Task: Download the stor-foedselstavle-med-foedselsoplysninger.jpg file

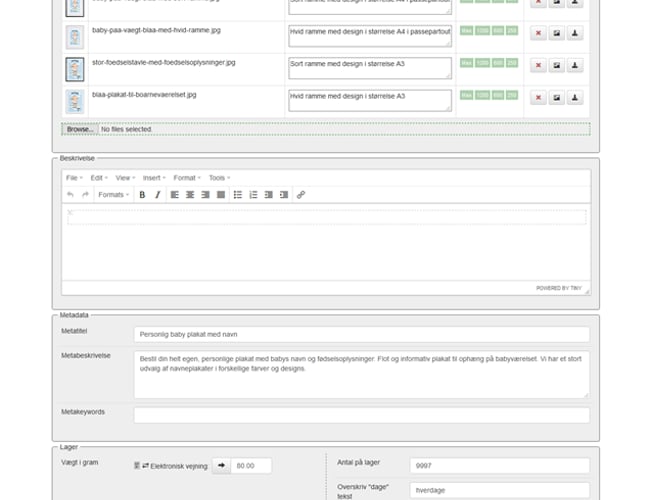Action: pos(576,65)
